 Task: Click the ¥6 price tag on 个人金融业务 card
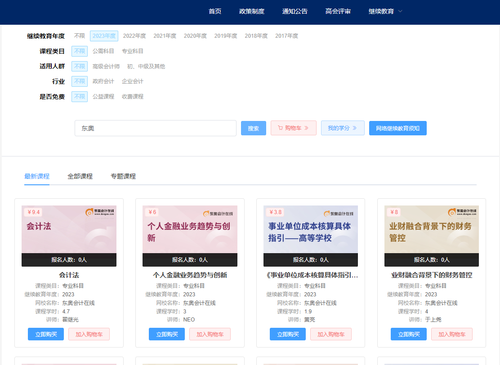coord(152,212)
